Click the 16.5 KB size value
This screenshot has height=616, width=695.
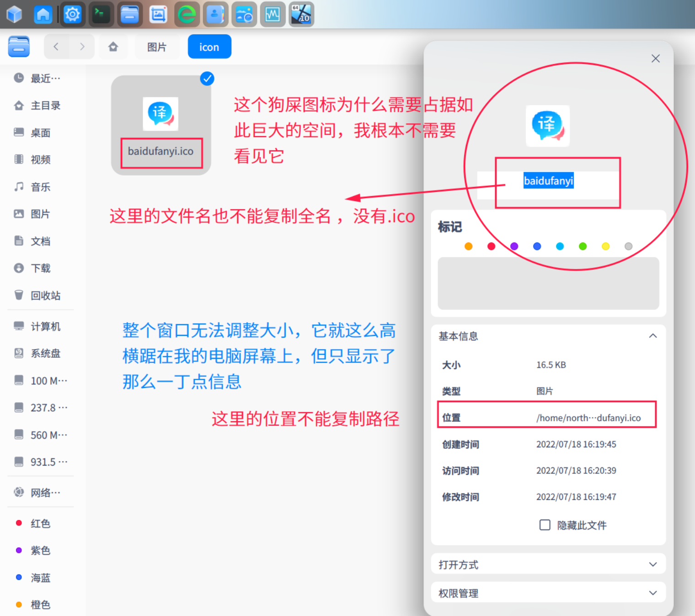point(551,365)
